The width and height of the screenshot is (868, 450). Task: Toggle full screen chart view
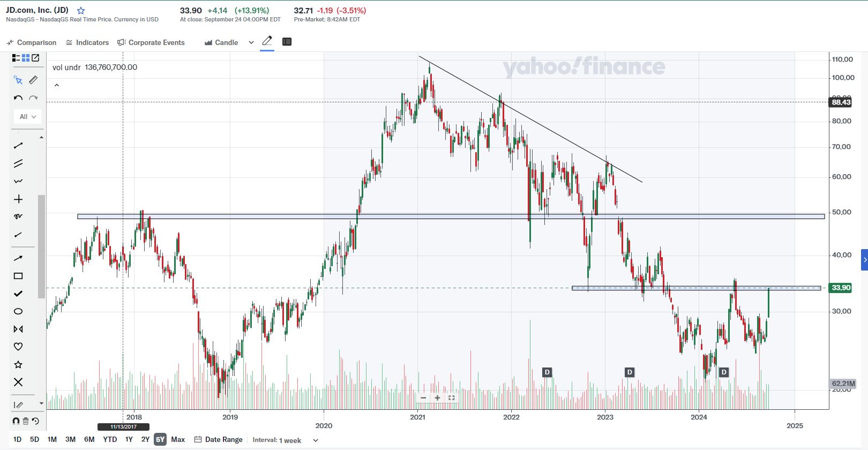pos(451,397)
